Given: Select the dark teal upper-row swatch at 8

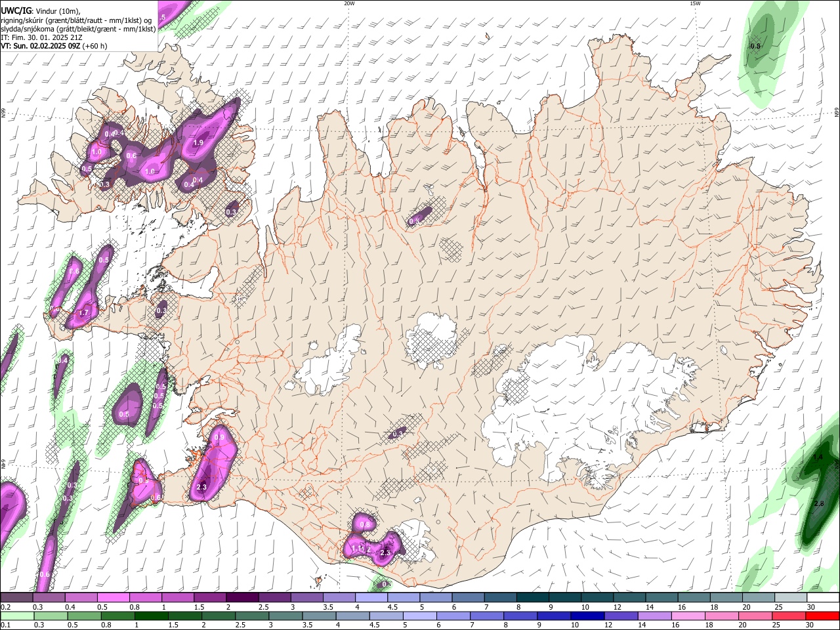Looking at the screenshot, I should [x=533, y=598].
